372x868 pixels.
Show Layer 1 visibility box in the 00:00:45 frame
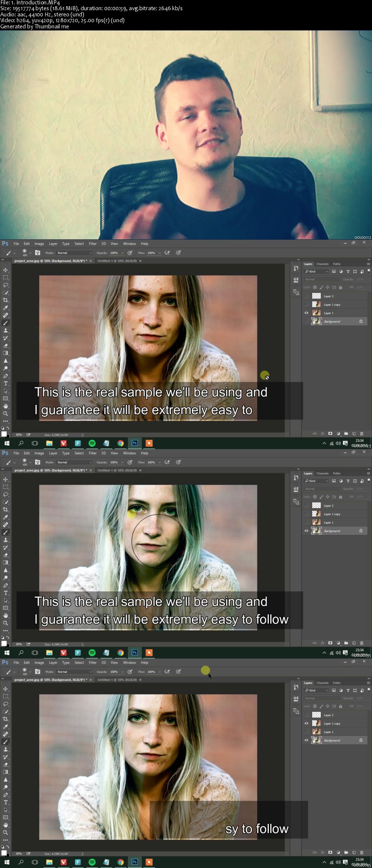pos(306,732)
